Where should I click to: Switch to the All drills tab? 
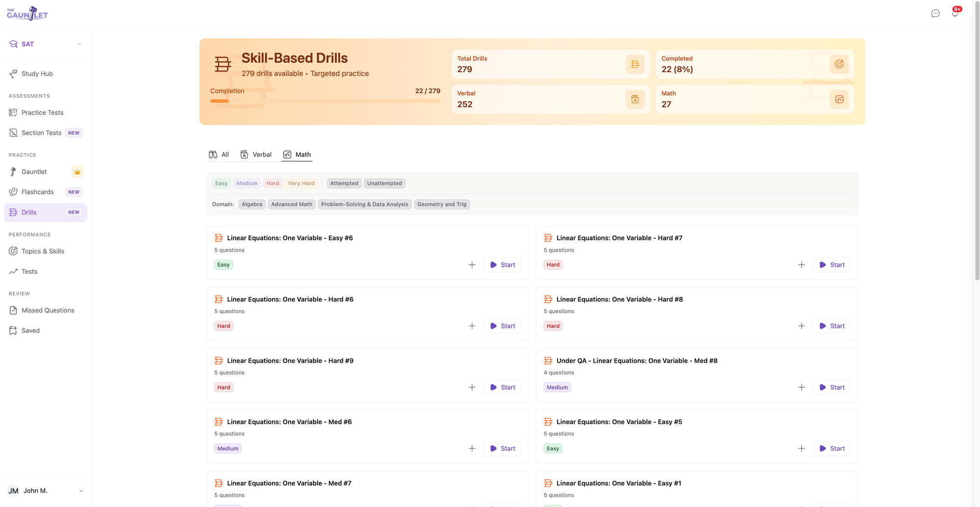click(x=219, y=154)
